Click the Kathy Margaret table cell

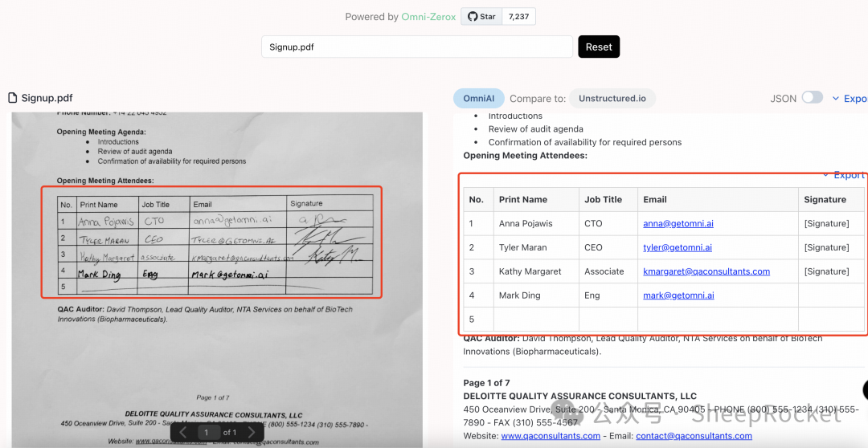536,271
